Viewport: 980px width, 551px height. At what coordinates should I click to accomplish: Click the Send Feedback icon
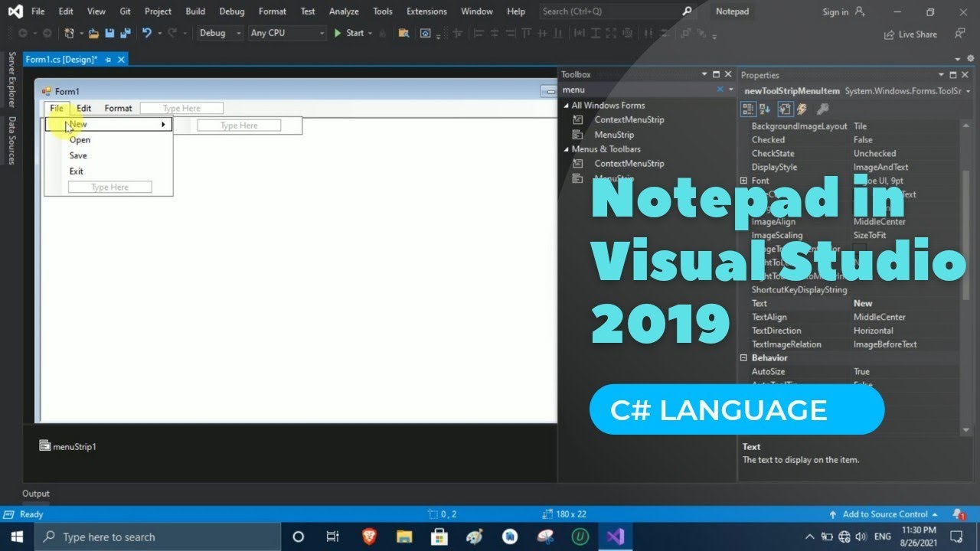pyautogui.click(x=959, y=34)
